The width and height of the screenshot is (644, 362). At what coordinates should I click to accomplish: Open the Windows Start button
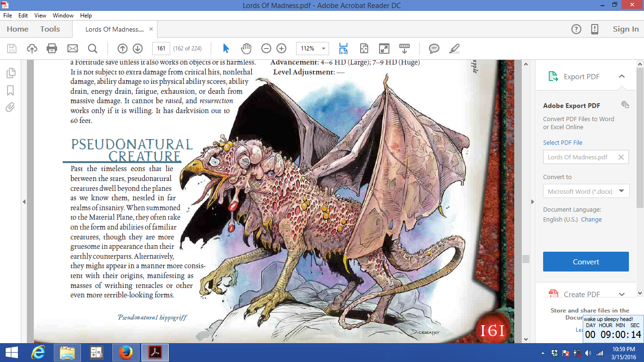pyautogui.click(x=12, y=353)
